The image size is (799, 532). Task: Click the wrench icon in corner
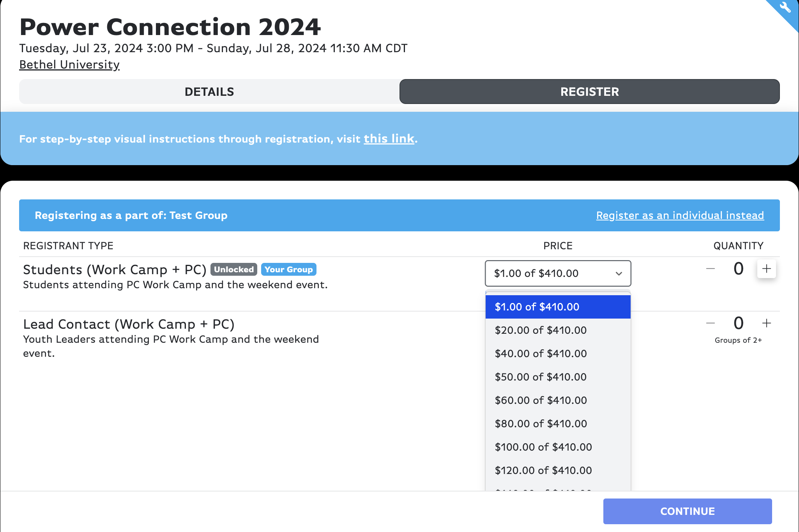785,7
